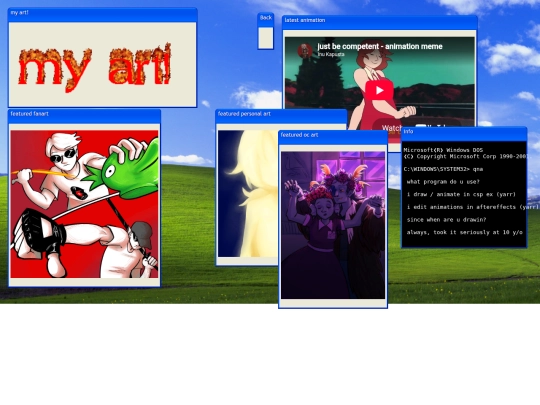Click the 'Inu Kapusta' channel name
540x405 pixels.
click(331, 54)
